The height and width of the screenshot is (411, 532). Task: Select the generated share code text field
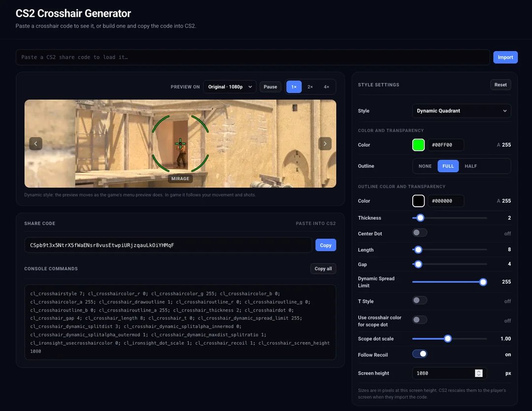coord(168,245)
